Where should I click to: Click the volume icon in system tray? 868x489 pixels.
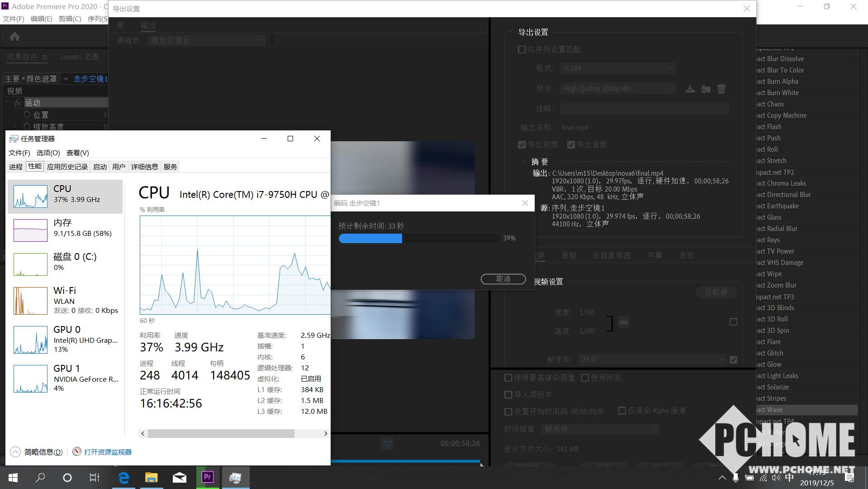pos(776,478)
